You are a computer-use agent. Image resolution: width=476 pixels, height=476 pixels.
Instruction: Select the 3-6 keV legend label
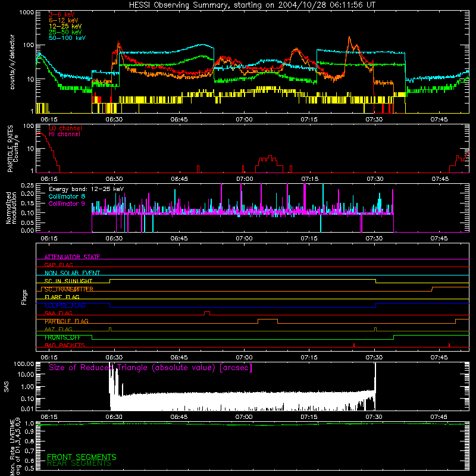61,14
